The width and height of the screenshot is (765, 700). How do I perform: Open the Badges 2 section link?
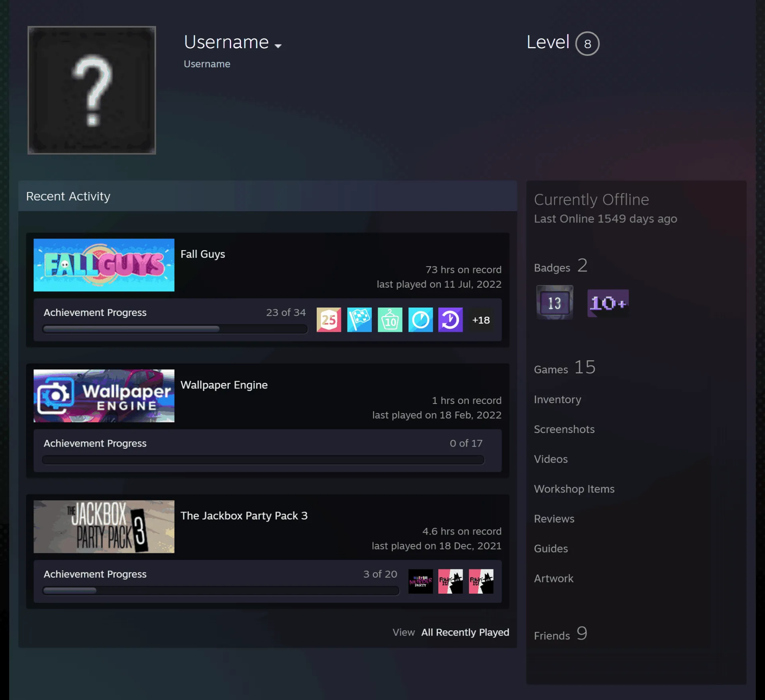[561, 266]
